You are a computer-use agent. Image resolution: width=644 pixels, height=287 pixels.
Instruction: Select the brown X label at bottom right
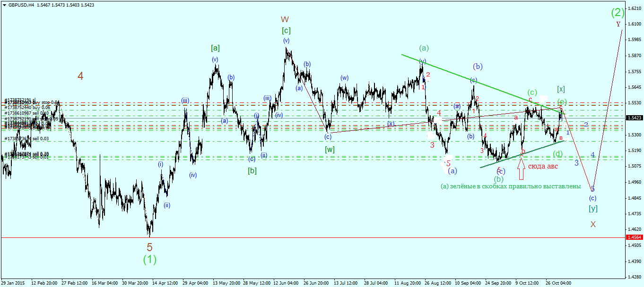(593, 224)
